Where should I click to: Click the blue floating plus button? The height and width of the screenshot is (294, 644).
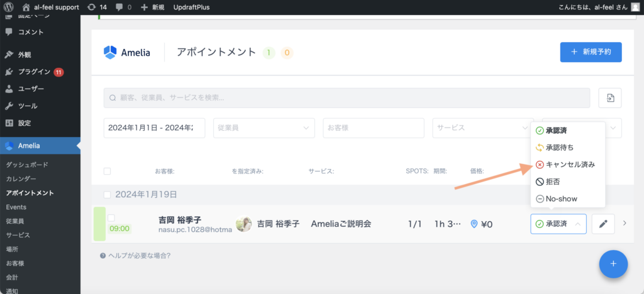coord(613,264)
